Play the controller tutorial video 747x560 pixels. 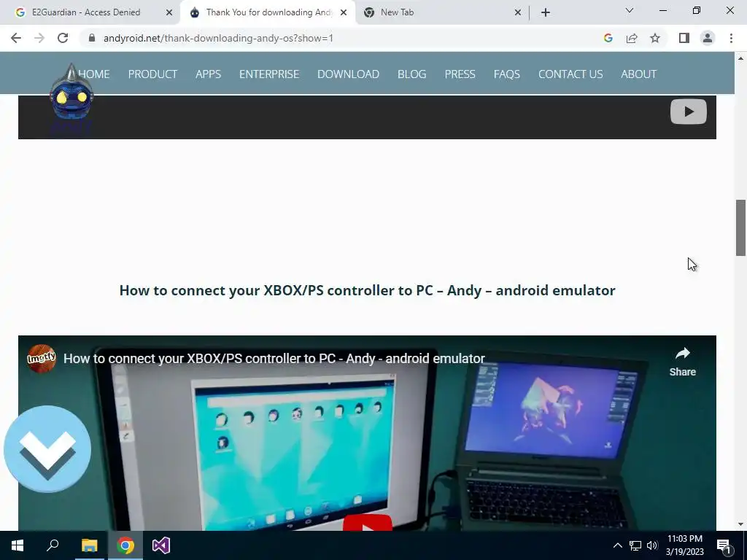coord(368,522)
